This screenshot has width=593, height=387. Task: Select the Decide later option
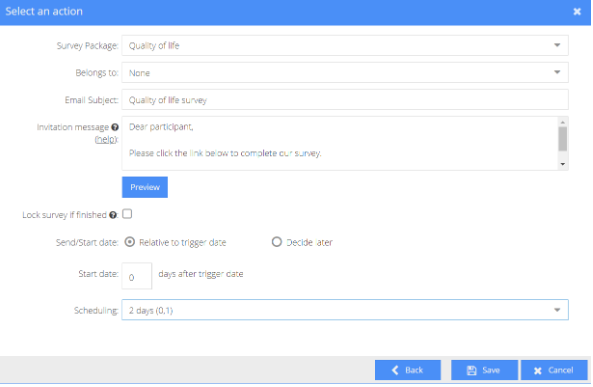click(277, 242)
